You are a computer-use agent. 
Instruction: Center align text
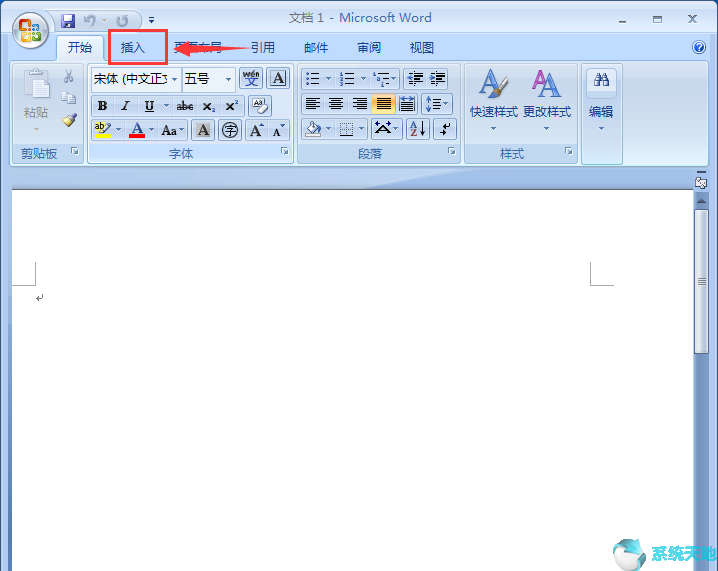point(336,104)
